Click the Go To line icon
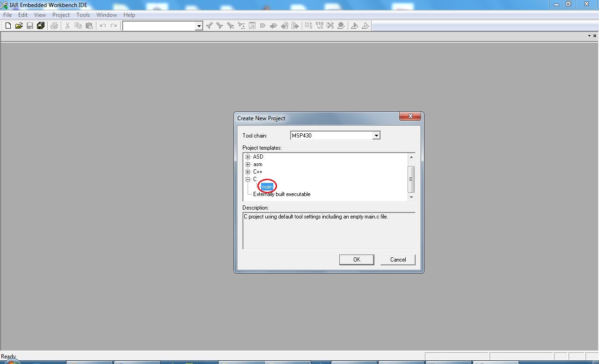Image resolution: width=599 pixels, height=364 pixels. point(252,26)
